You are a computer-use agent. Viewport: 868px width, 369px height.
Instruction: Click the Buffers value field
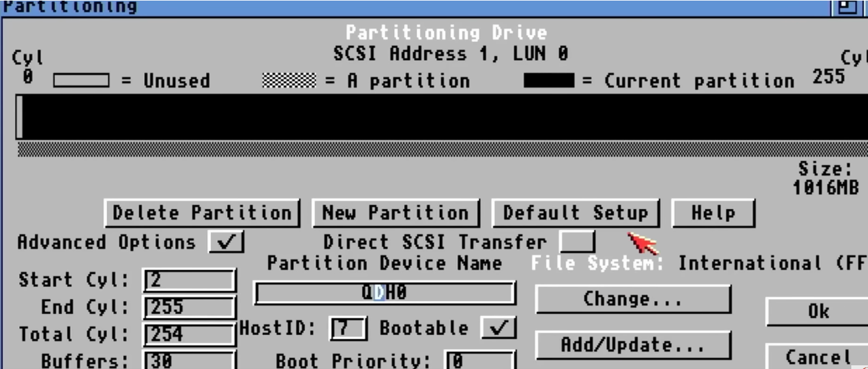(x=189, y=360)
